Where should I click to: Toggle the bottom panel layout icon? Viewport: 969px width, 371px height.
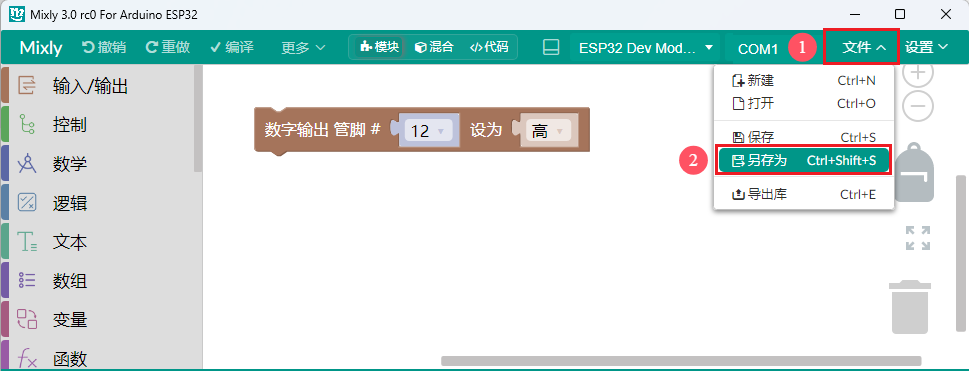point(551,47)
